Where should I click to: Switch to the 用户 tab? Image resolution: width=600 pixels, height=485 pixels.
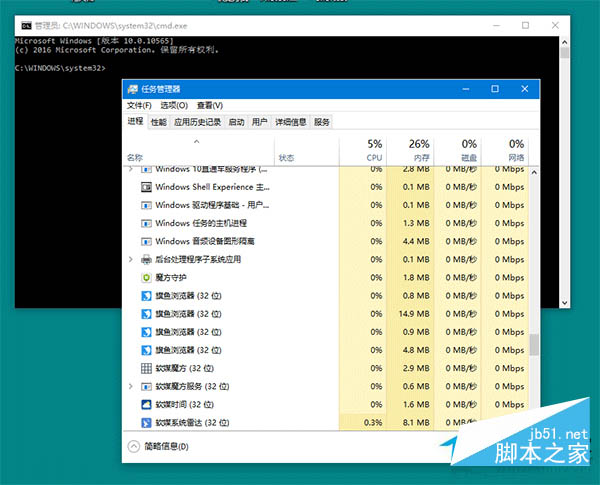pyautogui.click(x=259, y=122)
